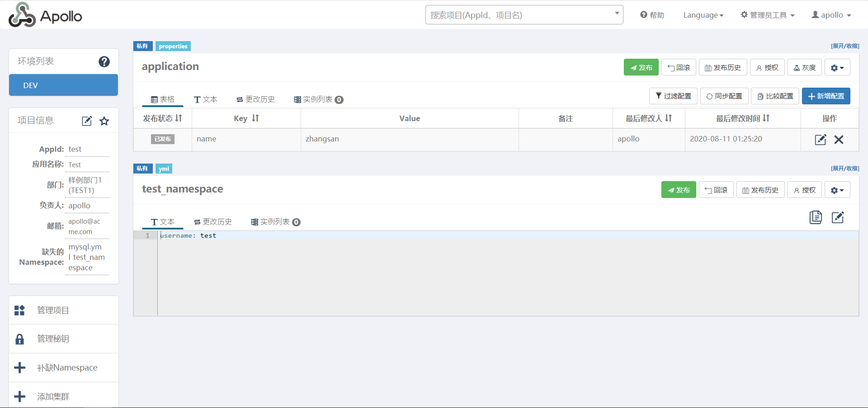Click the application 发布 button
868x408 pixels.
(641, 68)
